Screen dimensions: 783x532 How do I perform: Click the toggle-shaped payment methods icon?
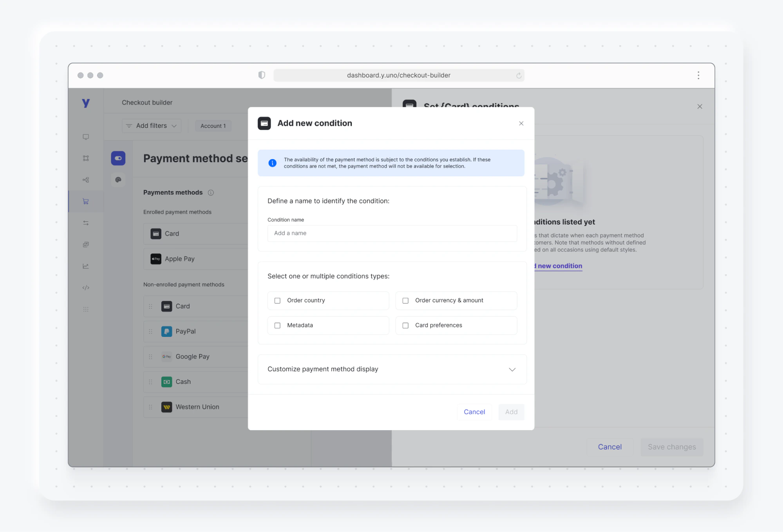[x=118, y=158]
